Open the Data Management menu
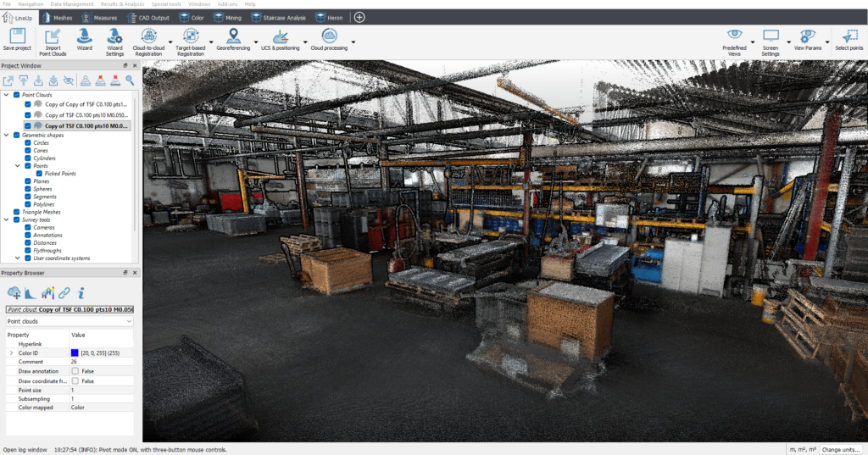 click(x=72, y=4)
